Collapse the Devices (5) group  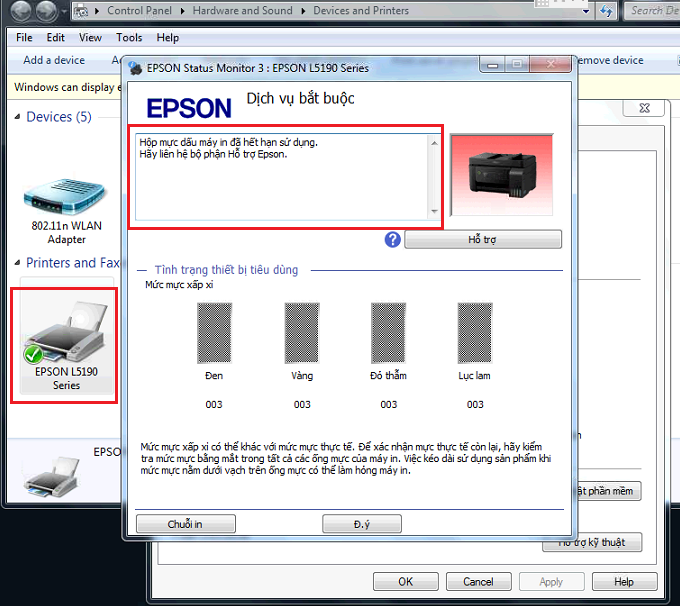(x=18, y=117)
